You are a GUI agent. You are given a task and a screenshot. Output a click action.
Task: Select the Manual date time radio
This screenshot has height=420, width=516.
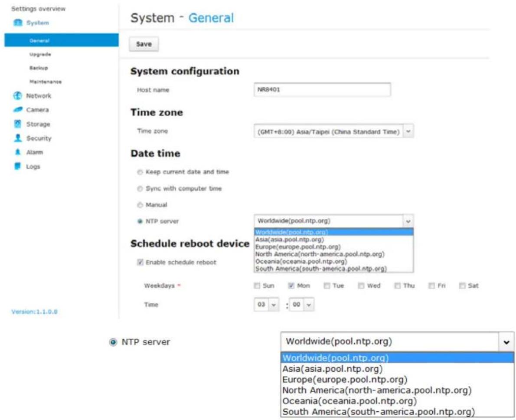(140, 205)
